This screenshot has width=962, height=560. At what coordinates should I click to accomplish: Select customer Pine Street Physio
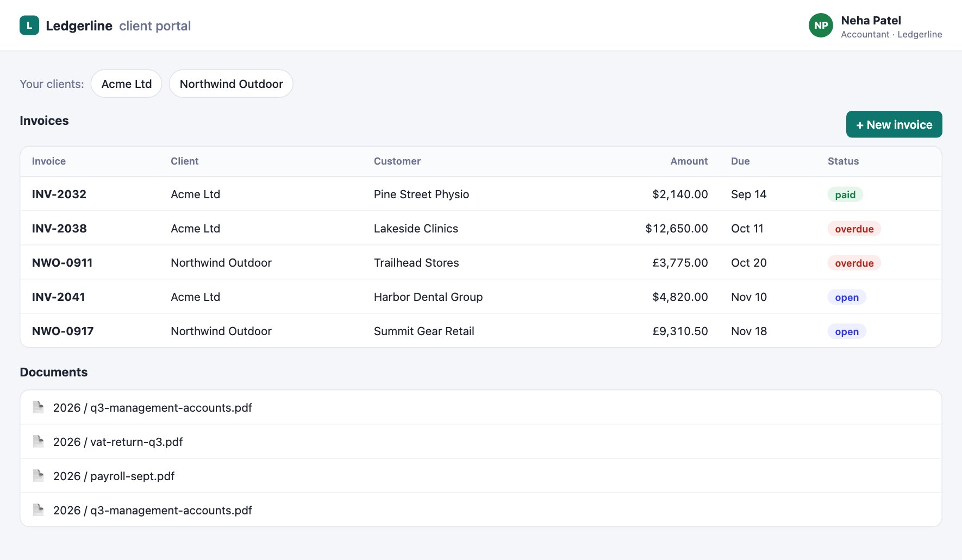point(421,194)
